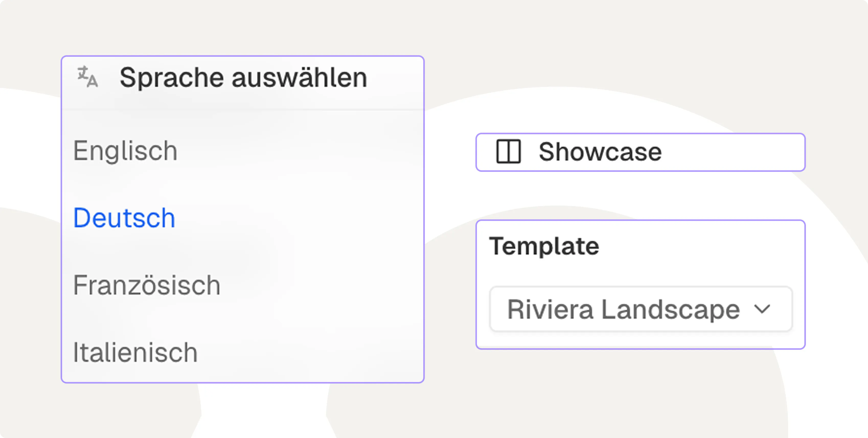
Task: Switch language to Italienisch
Action: [x=135, y=352]
